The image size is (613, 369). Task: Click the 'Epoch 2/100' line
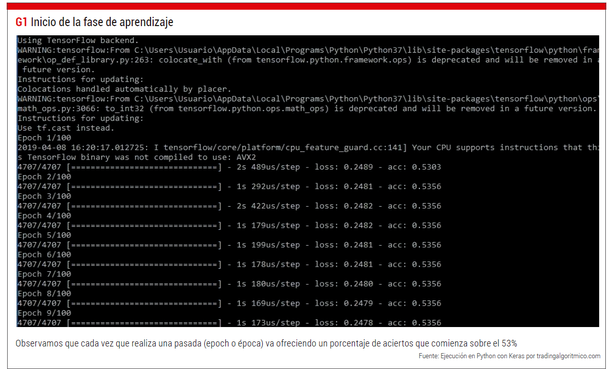click(x=44, y=177)
